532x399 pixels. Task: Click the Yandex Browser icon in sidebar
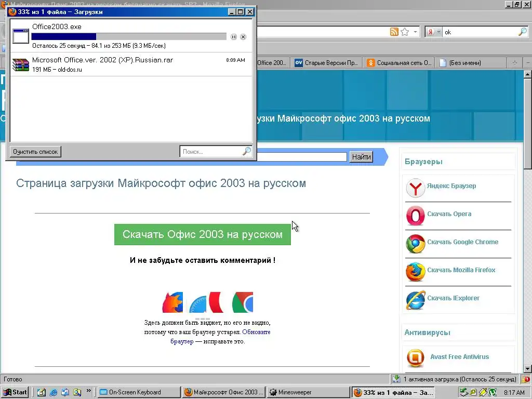point(415,188)
